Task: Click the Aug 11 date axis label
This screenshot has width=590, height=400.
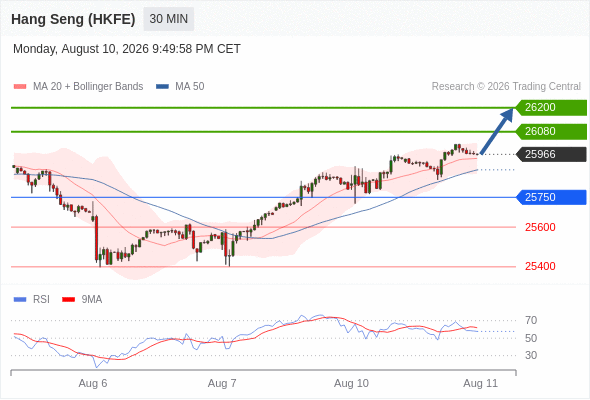Action: tap(481, 383)
